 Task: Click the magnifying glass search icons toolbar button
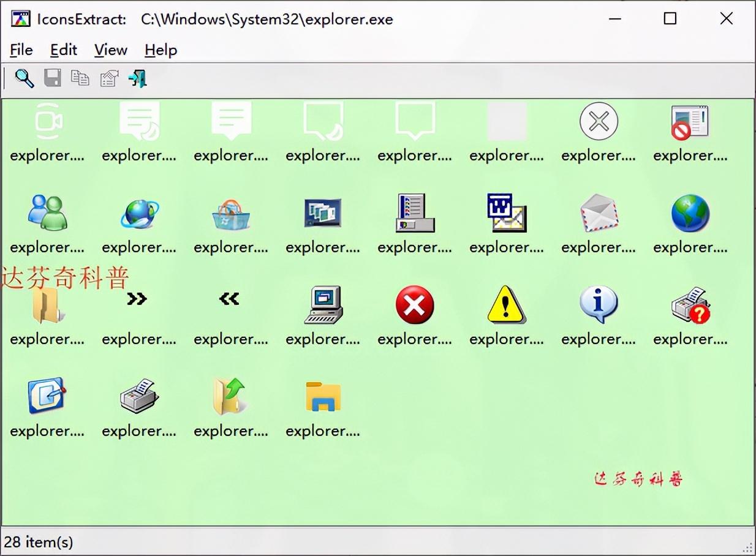(25, 78)
